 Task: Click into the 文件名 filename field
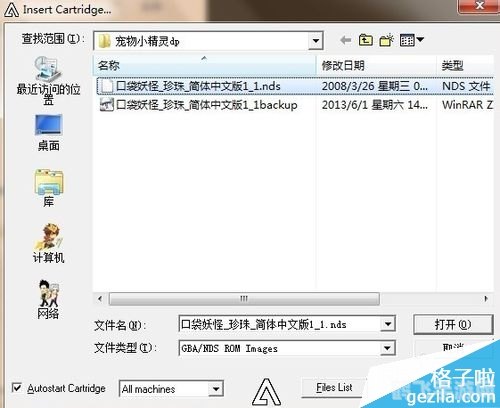(279, 324)
